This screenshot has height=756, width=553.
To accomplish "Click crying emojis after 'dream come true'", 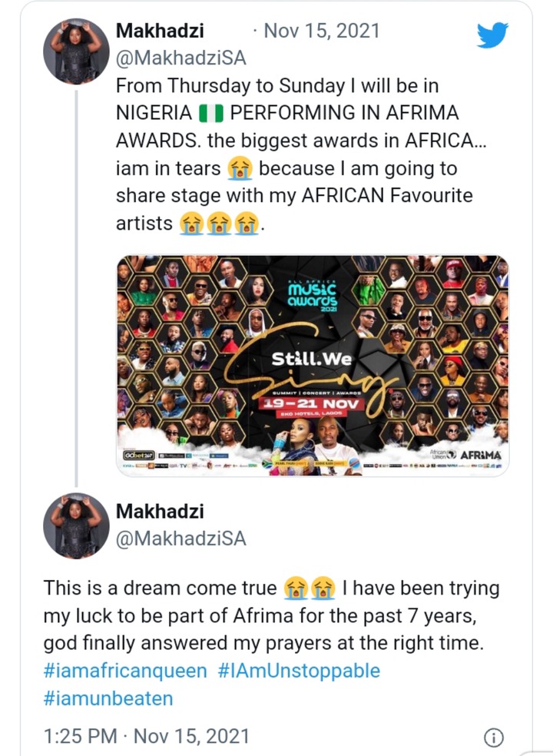I will coord(310,589).
